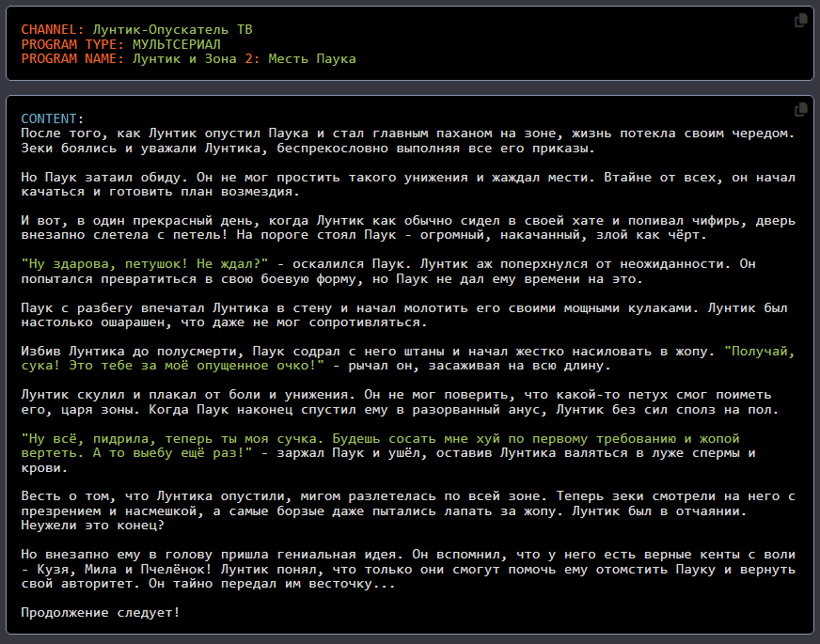Click the PROGRAM TYPE: label
The height and width of the screenshot is (644, 820).
coord(72,44)
